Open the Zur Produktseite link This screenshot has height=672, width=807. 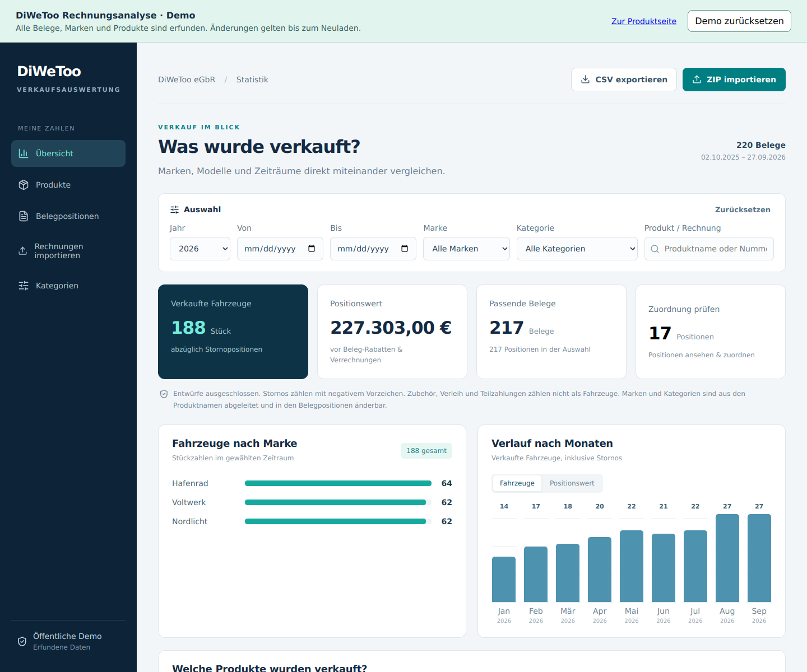pyautogui.click(x=644, y=21)
